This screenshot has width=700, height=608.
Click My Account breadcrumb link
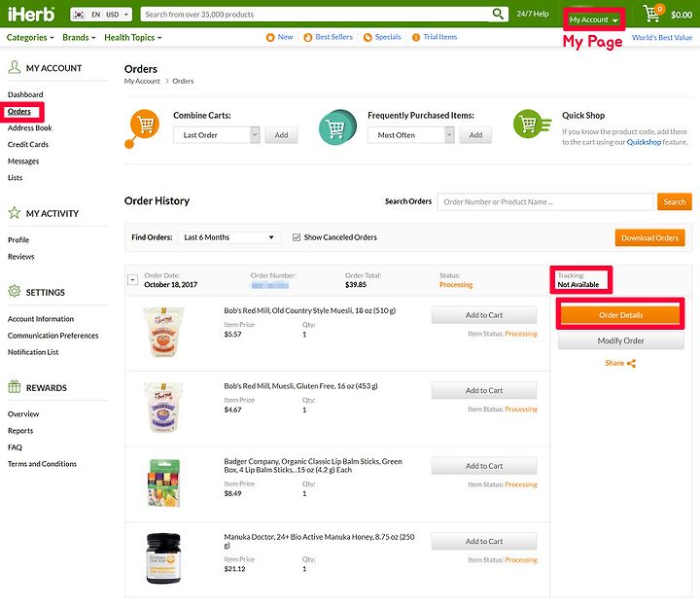pyautogui.click(x=142, y=81)
